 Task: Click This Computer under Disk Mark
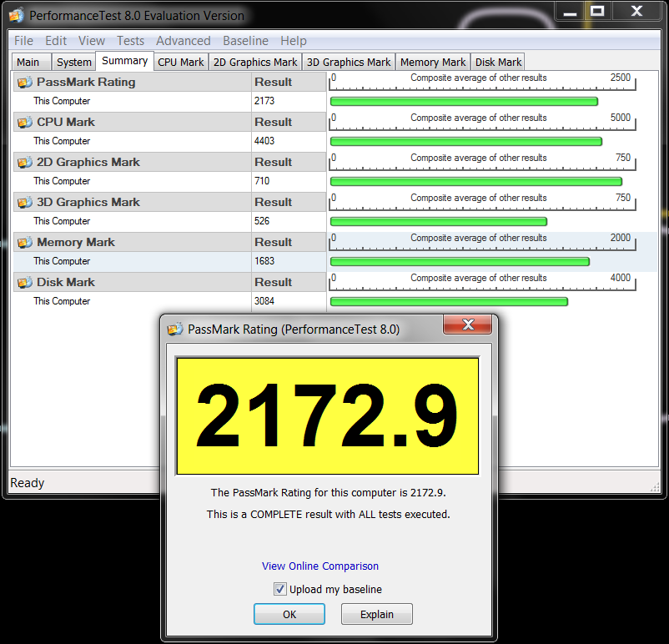point(62,301)
